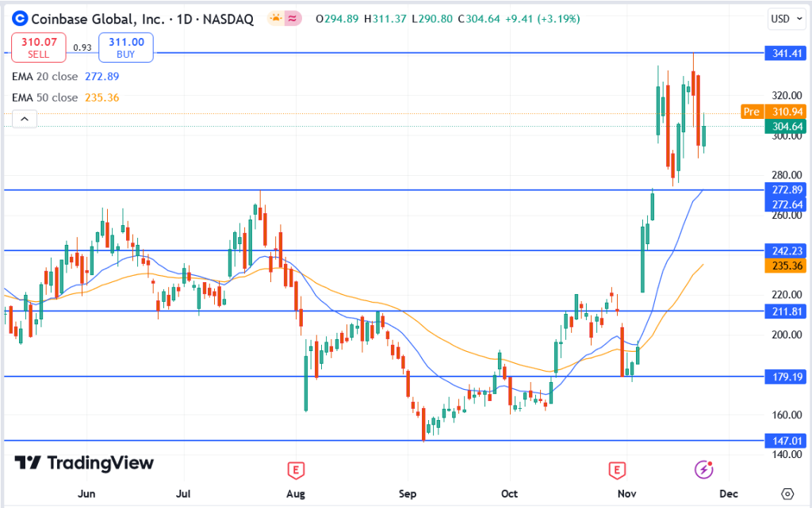The height and width of the screenshot is (508, 812).
Task: Open the November earnings marker
Action: [x=617, y=470]
